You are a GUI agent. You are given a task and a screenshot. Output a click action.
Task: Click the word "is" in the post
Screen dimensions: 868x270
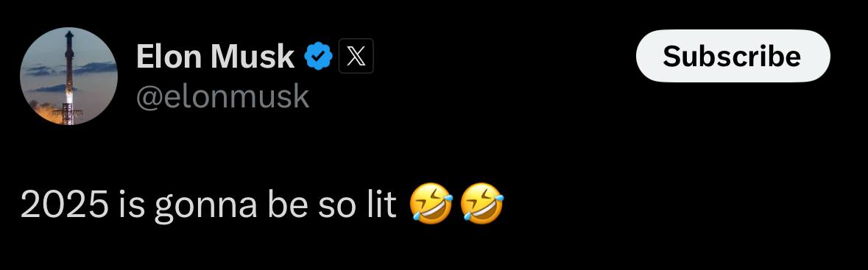pos(132,205)
